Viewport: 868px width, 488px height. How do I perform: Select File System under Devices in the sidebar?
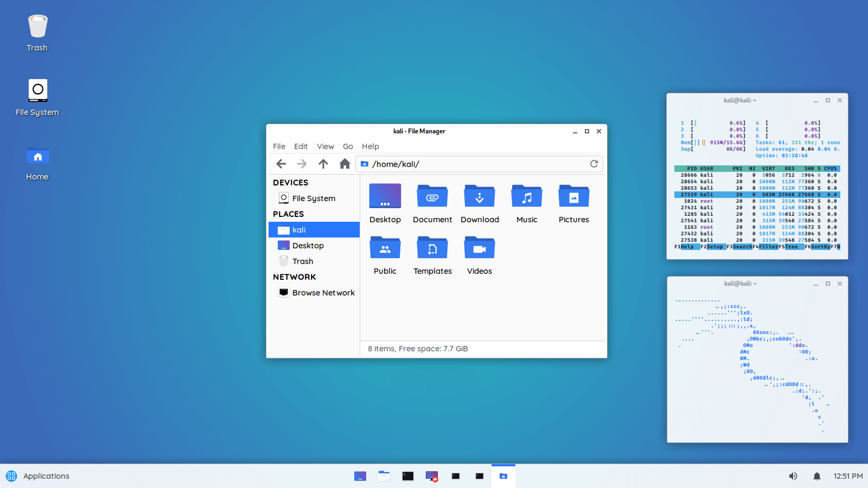tap(313, 198)
